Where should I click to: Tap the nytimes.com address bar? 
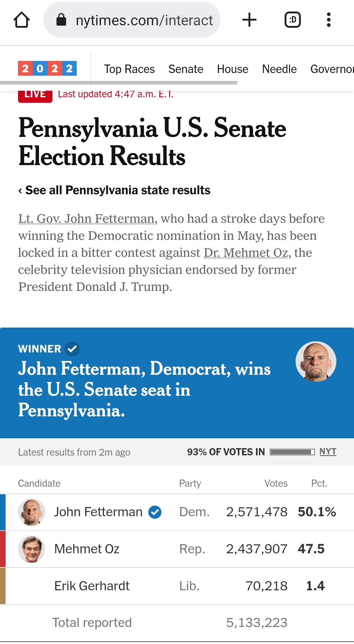(144, 20)
